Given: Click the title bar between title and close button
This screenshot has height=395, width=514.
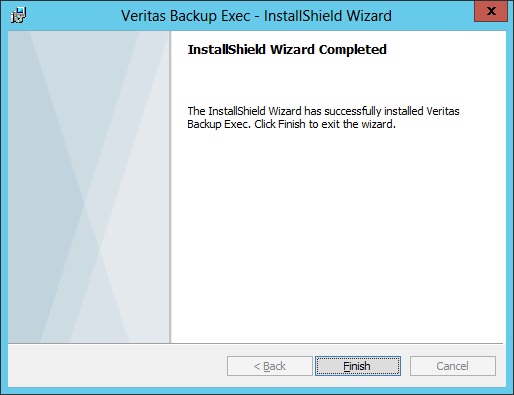Looking at the screenshot, I should [x=433, y=16].
